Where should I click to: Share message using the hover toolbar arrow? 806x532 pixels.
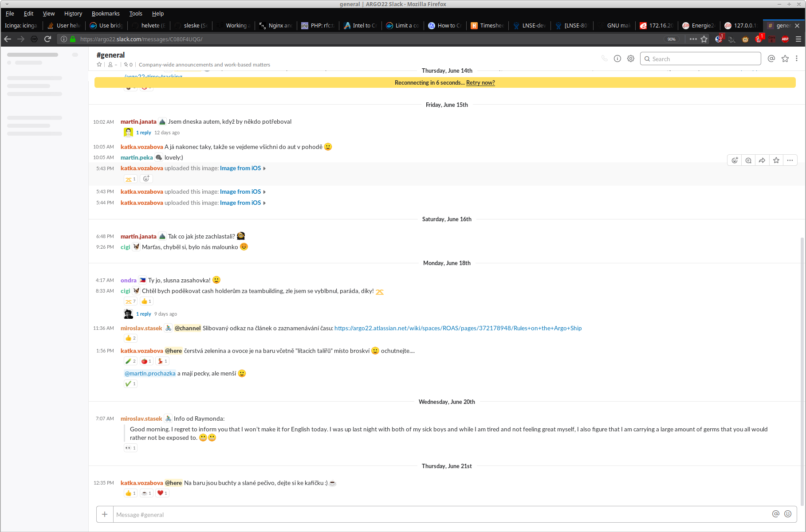coord(762,160)
